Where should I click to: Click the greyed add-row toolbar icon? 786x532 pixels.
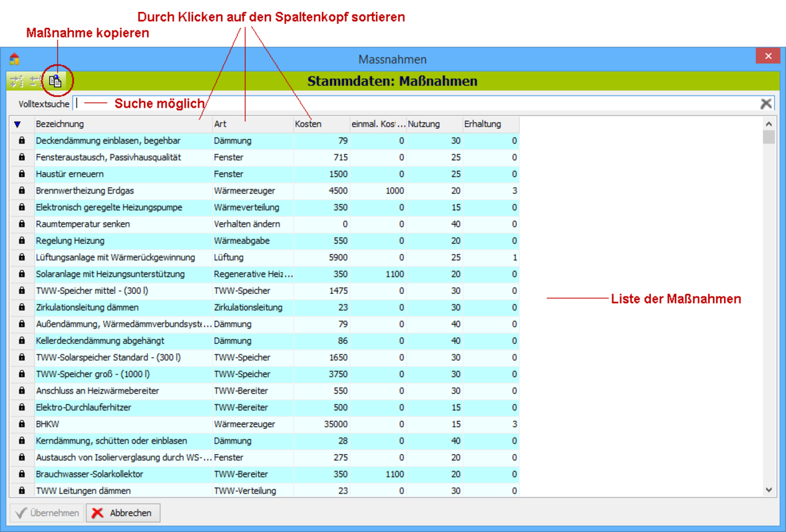(x=17, y=81)
